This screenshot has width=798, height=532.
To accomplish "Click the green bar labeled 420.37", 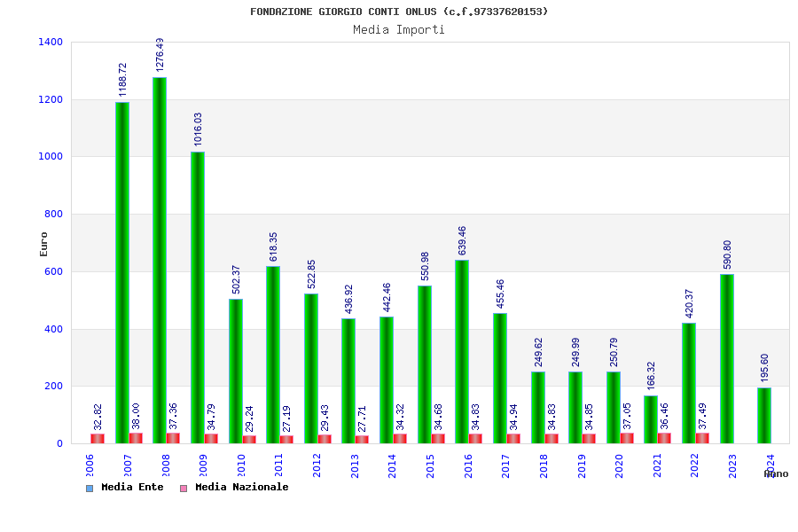I will (689, 383).
